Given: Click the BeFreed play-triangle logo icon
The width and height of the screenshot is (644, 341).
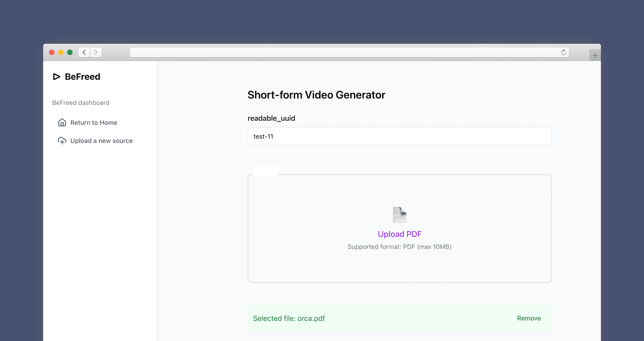Looking at the screenshot, I should 56,77.
